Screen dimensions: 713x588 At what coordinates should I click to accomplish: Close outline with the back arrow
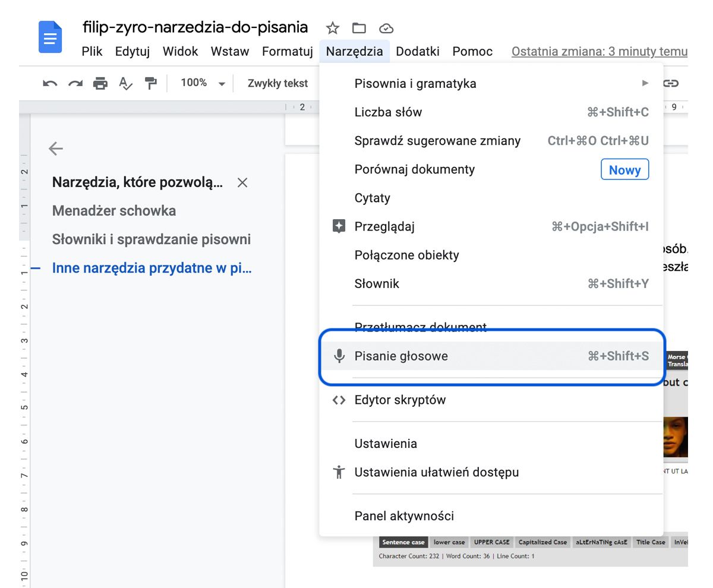coord(56,148)
